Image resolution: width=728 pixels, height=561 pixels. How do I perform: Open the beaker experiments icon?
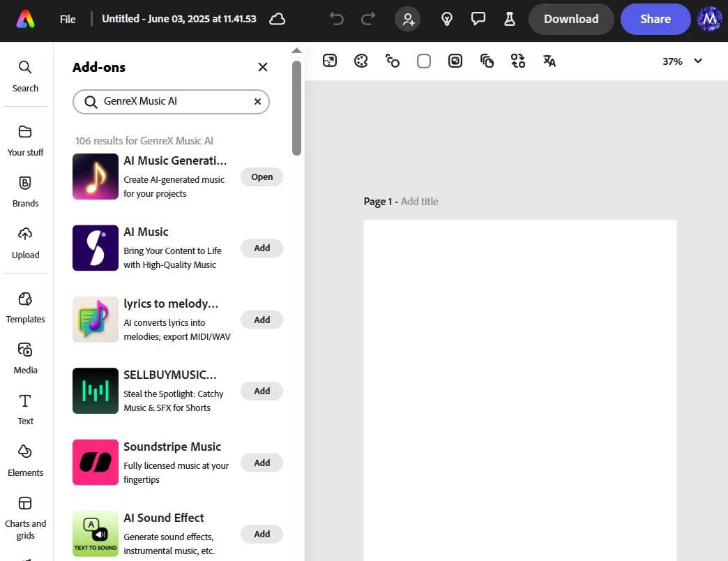pos(510,19)
